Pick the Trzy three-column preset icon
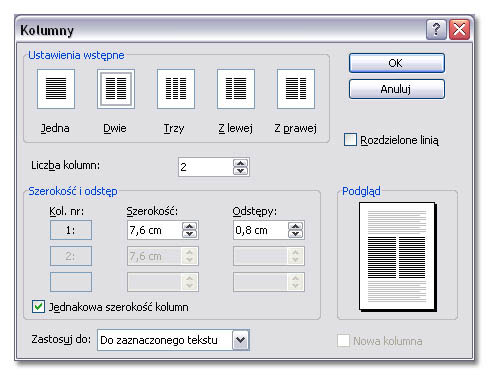The height and width of the screenshot is (375, 489). click(176, 89)
